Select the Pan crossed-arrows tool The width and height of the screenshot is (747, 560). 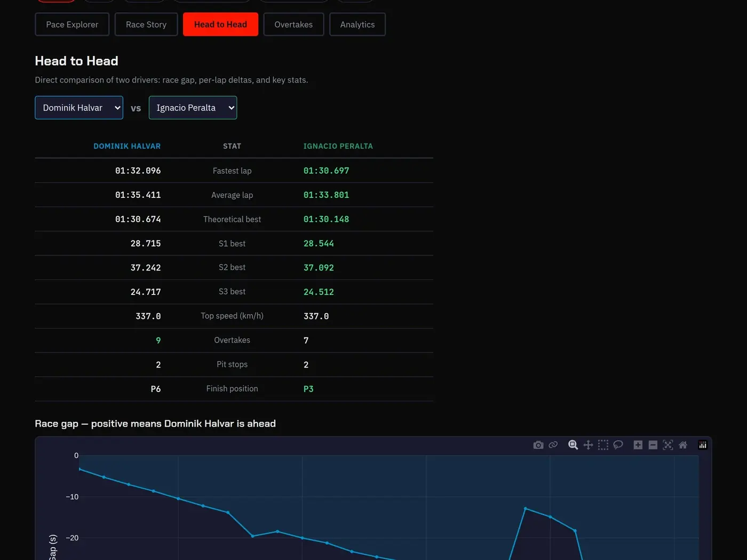(x=588, y=445)
